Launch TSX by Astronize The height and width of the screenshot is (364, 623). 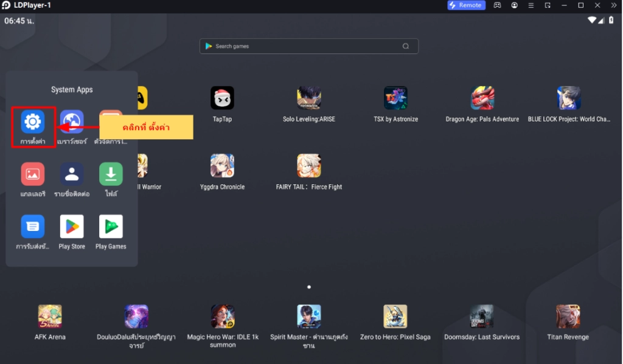pyautogui.click(x=395, y=98)
